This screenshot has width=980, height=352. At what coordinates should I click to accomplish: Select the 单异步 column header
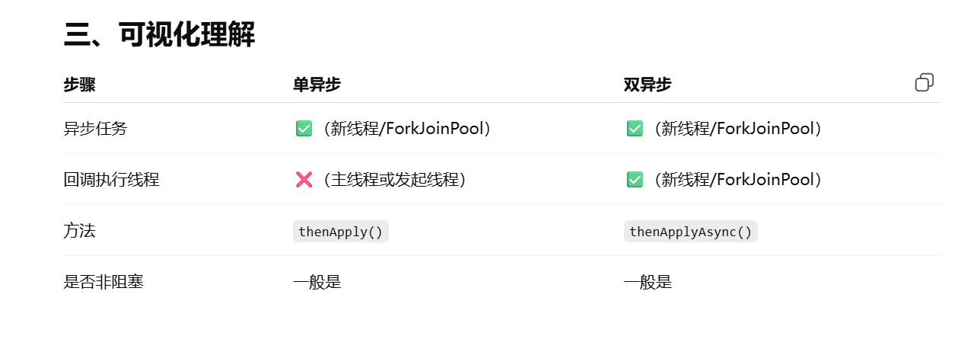click(317, 85)
